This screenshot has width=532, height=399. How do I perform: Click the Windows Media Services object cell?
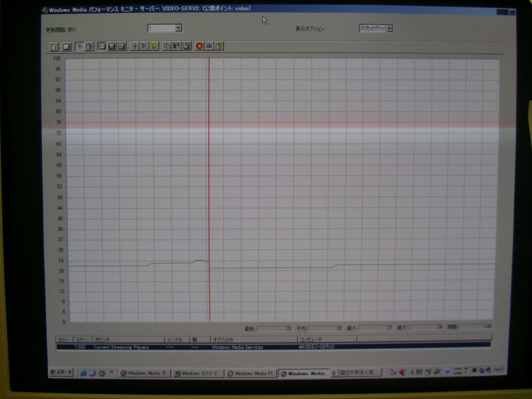(237, 347)
